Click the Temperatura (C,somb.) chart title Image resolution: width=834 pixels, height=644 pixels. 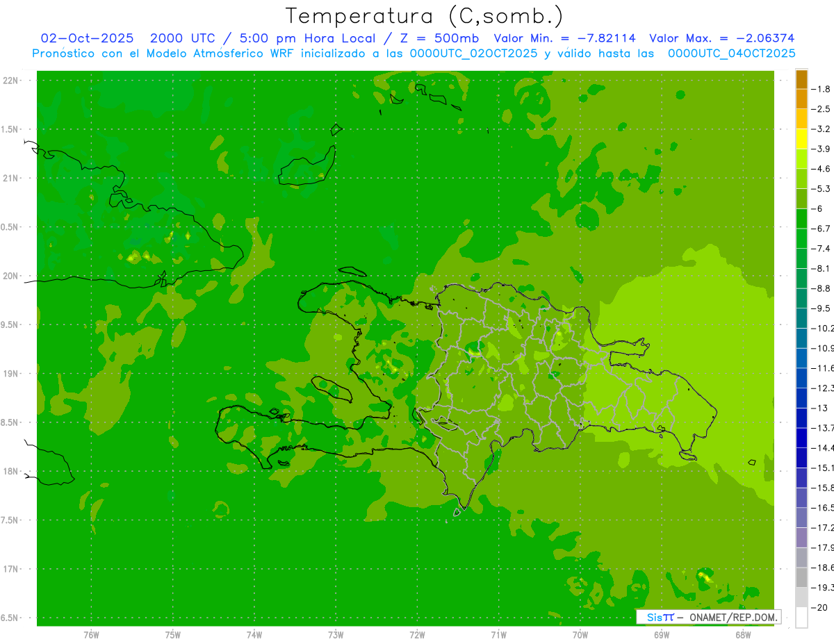tap(425, 15)
